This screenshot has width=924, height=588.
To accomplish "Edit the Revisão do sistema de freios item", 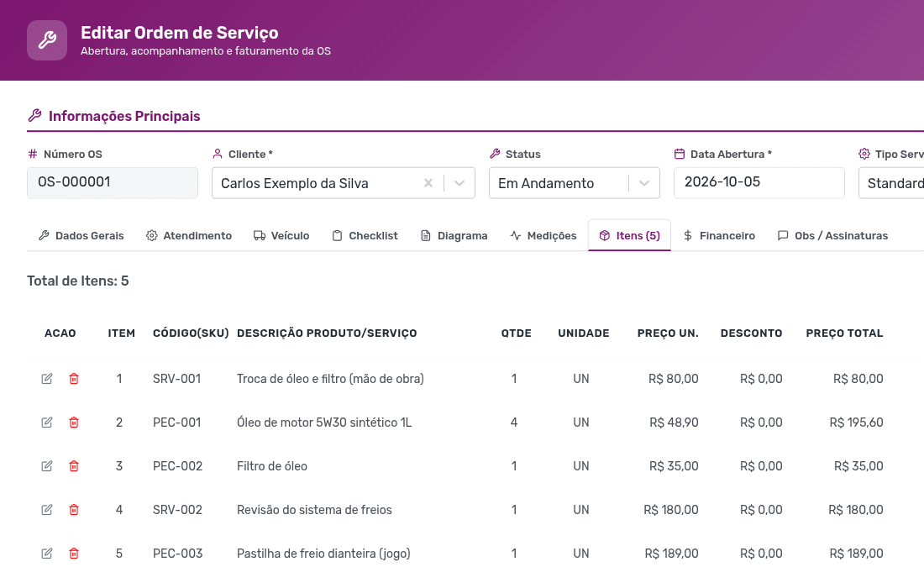I will coord(46,510).
